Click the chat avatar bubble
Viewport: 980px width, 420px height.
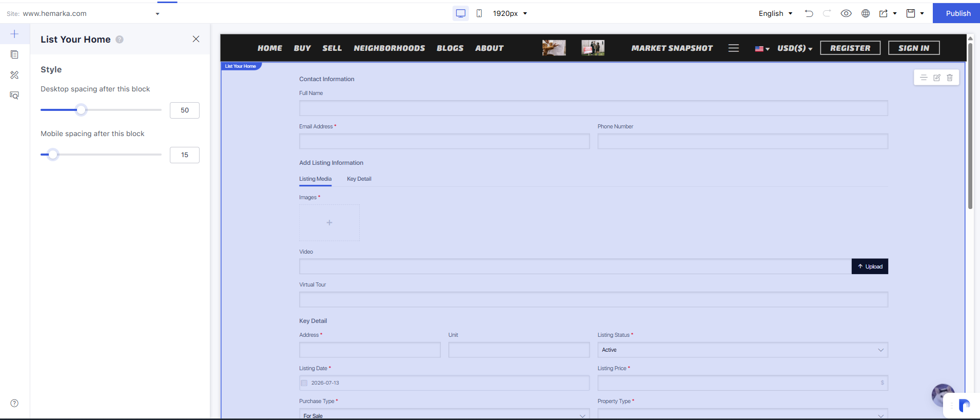point(943,394)
